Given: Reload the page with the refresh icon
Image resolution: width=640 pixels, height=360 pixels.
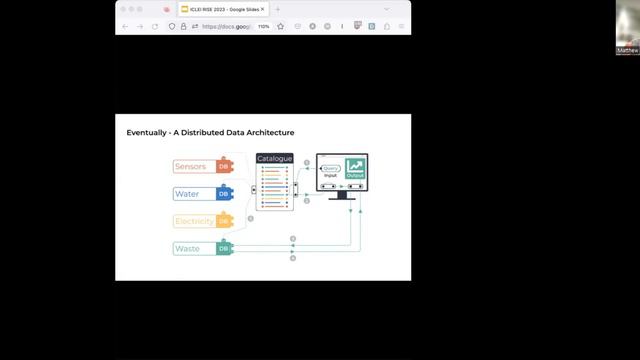Looking at the screenshot, I should coord(155,27).
